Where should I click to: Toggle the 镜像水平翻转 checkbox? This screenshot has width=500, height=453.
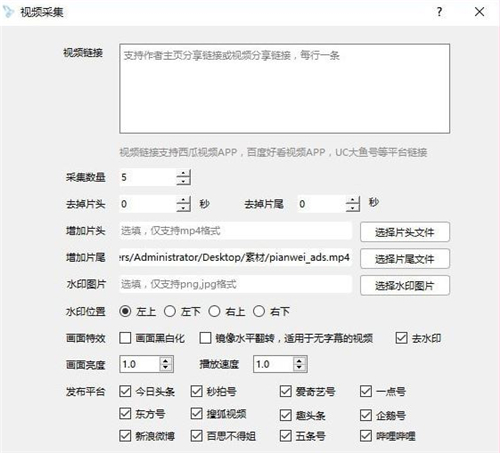coord(205,338)
